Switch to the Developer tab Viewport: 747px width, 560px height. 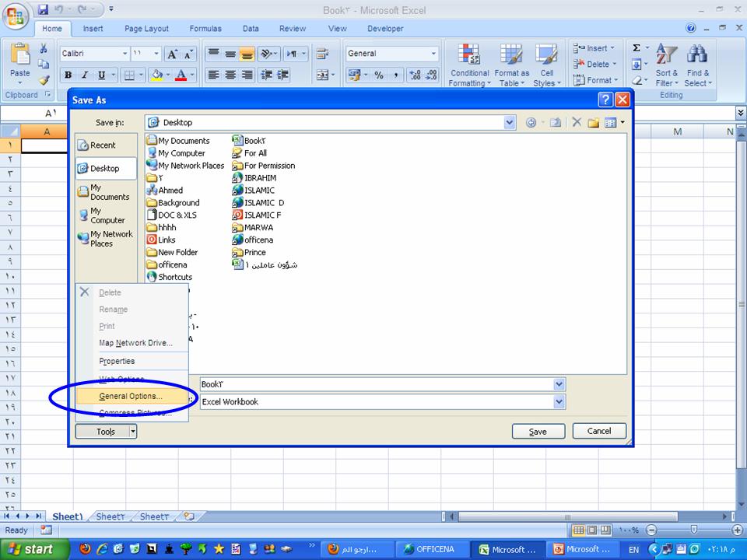point(385,29)
